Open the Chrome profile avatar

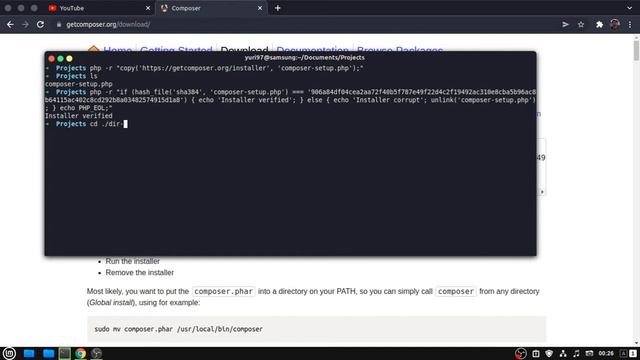click(615, 24)
